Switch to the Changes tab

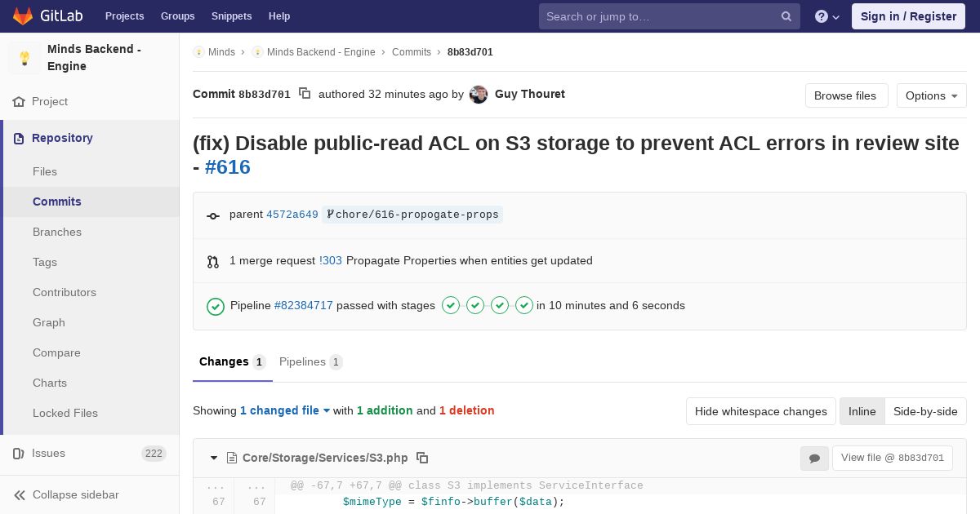pos(232,361)
